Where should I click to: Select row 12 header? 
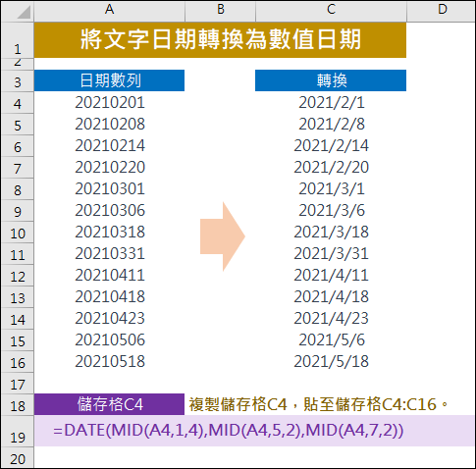pyautogui.click(x=18, y=276)
